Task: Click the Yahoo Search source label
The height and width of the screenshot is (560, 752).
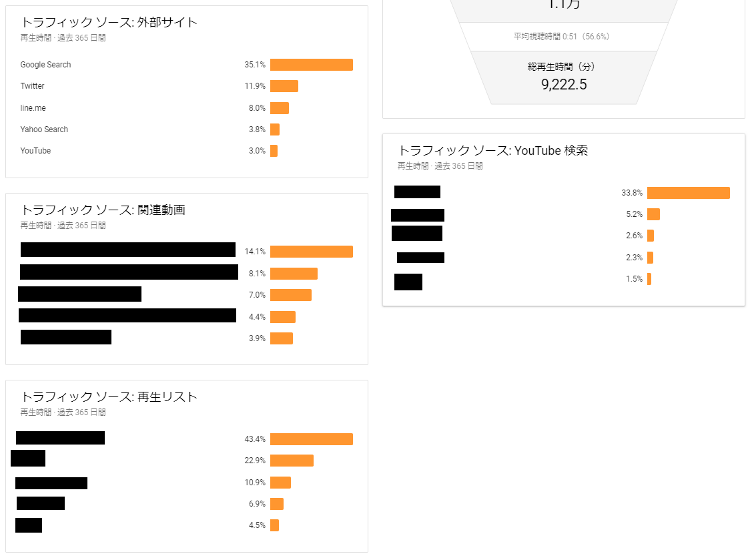Action: pyautogui.click(x=44, y=129)
